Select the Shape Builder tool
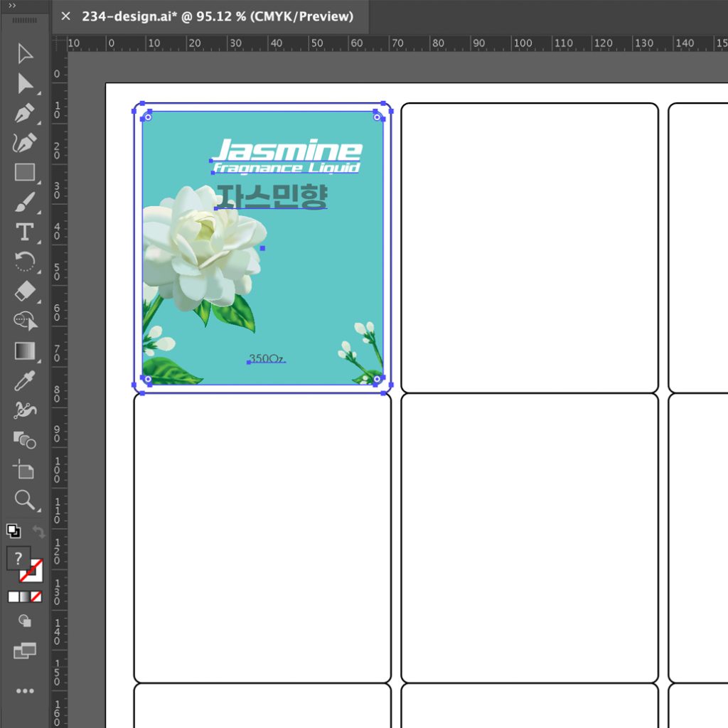Image resolution: width=728 pixels, height=728 pixels. pos(25,321)
